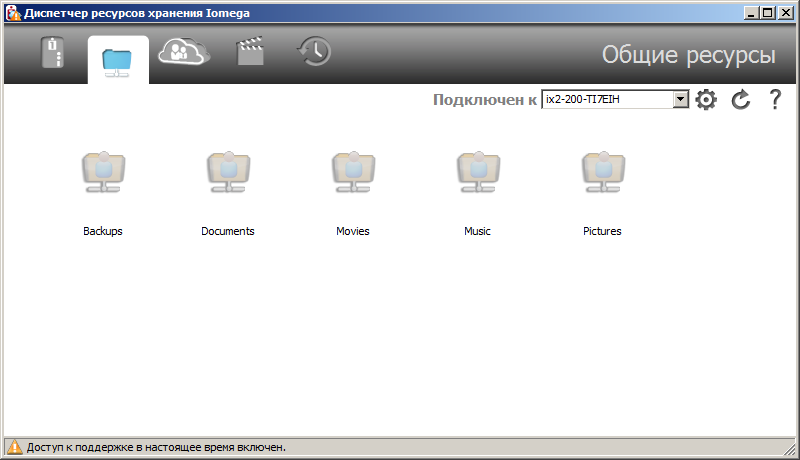Expand the connected device dropdown arrow
This screenshot has height=460, width=800.
(x=681, y=99)
